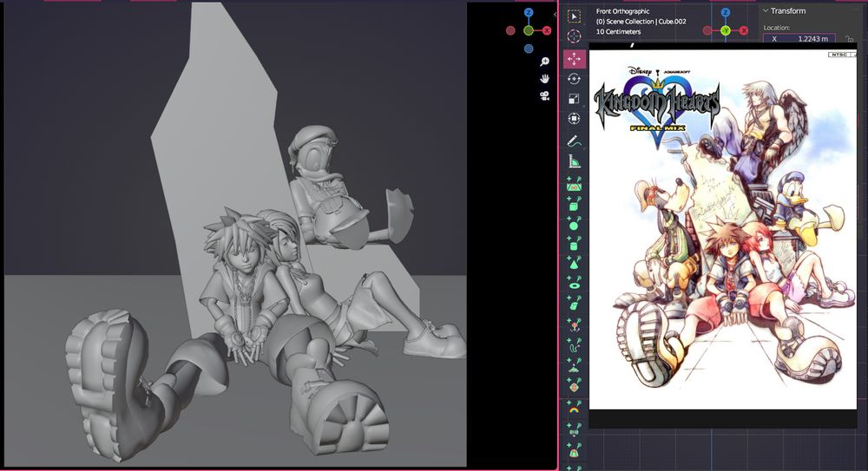Select the Annotate pencil tool
The image size is (868, 471).
pyautogui.click(x=574, y=141)
